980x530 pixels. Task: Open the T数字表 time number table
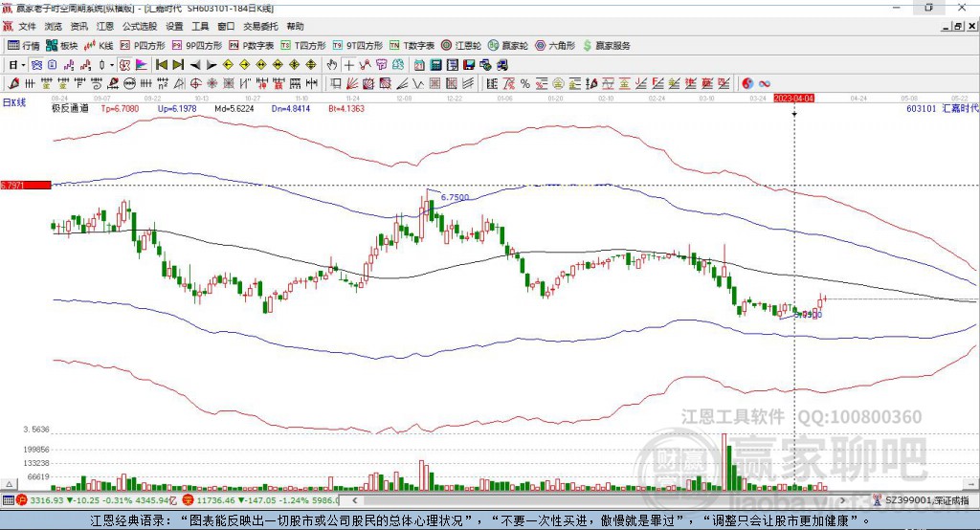tap(412, 46)
